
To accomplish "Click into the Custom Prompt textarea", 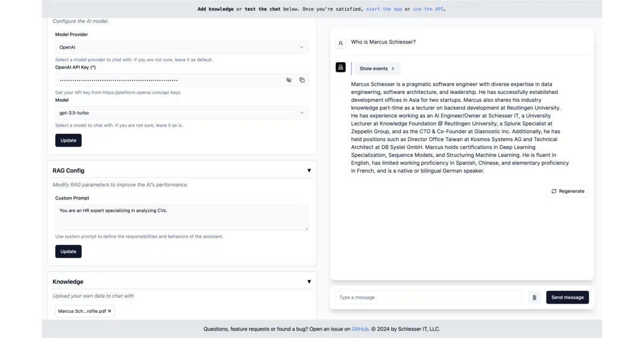I will point(182,217).
